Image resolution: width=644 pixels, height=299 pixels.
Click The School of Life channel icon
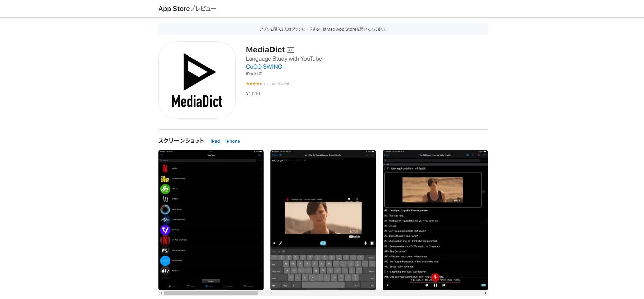[165, 179]
